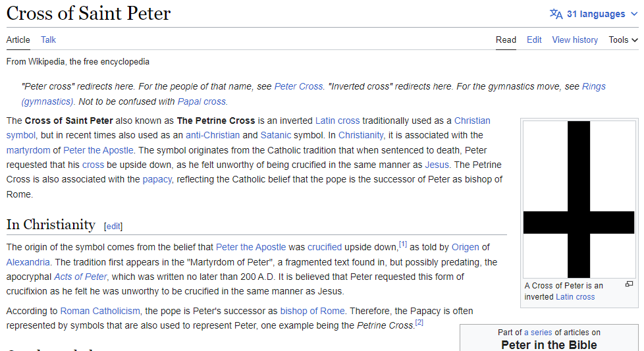Follow the Papal cross link
Image resolution: width=644 pixels, height=351 pixels.
[x=202, y=101]
